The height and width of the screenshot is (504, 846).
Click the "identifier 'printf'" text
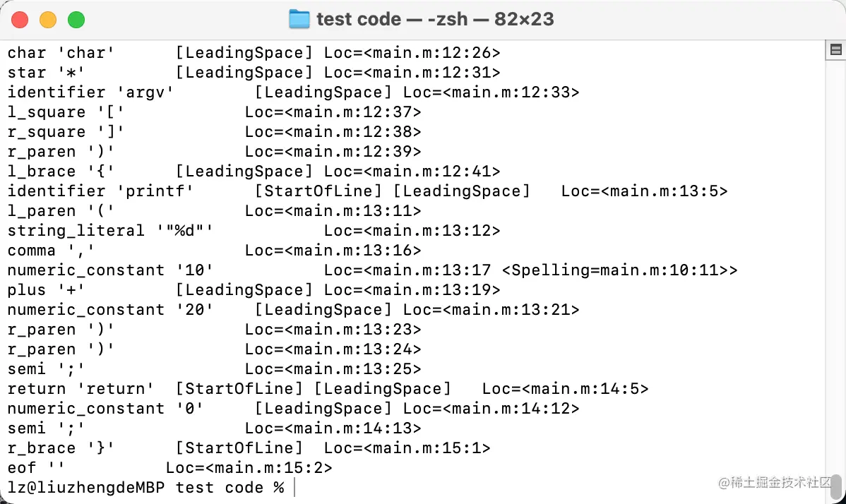click(100, 191)
